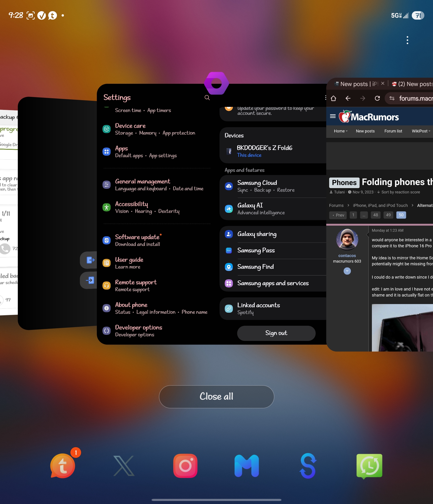The image size is (433, 504).
Task: Go to thread page 48
Action: pos(376,215)
